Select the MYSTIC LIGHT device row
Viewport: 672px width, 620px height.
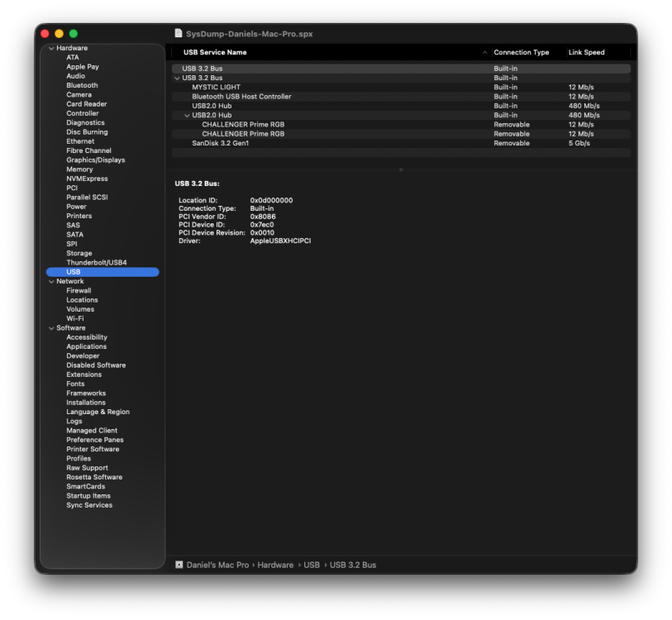click(401, 88)
